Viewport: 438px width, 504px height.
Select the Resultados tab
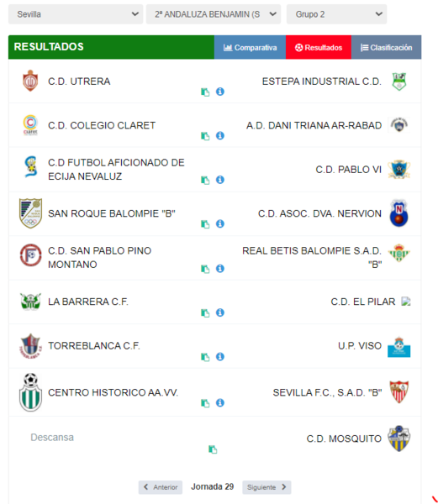pyautogui.click(x=319, y=48)
